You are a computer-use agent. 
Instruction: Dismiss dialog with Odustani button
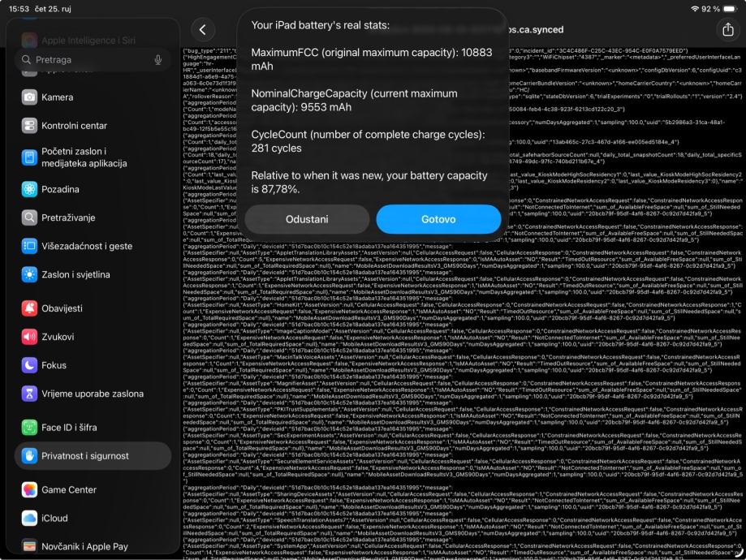click(307, 219)
